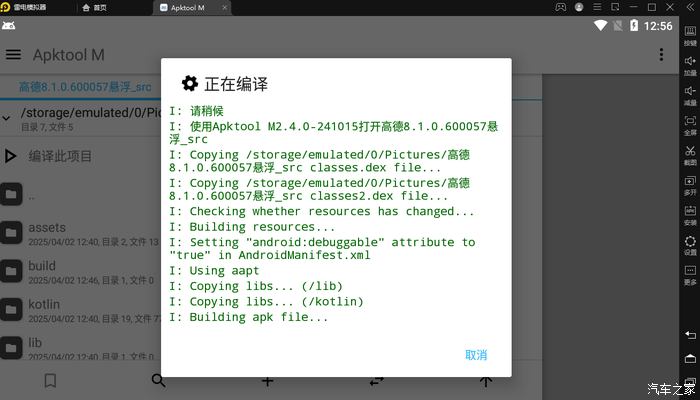Select the 高德8.1.0.600057悬浮_src tab
Viewport: 700px width, 400px height.
click(85, 87)
